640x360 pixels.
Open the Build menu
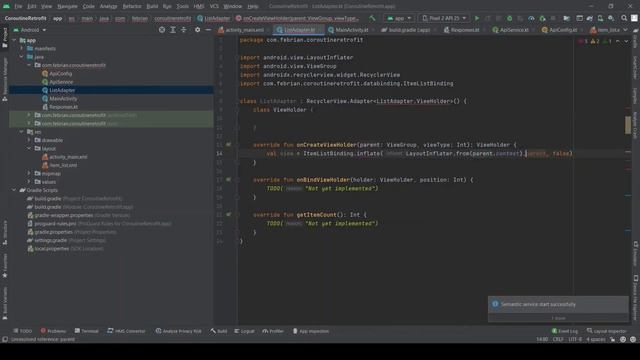[x=152, y=7]
